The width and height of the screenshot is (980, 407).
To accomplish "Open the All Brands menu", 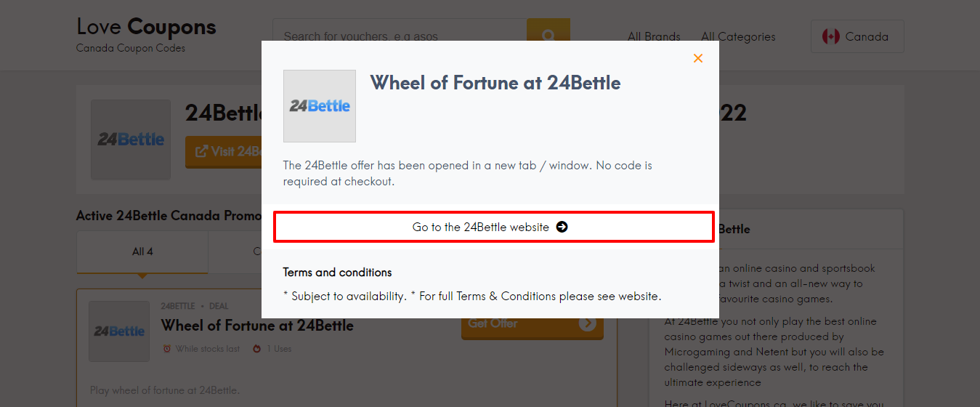I will point(654,36).
